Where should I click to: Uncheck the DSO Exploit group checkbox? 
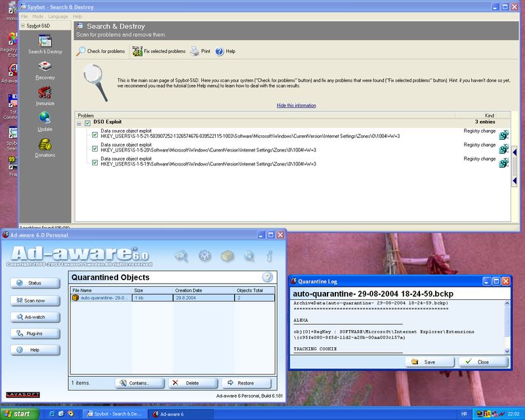click(x=88, y=123)
